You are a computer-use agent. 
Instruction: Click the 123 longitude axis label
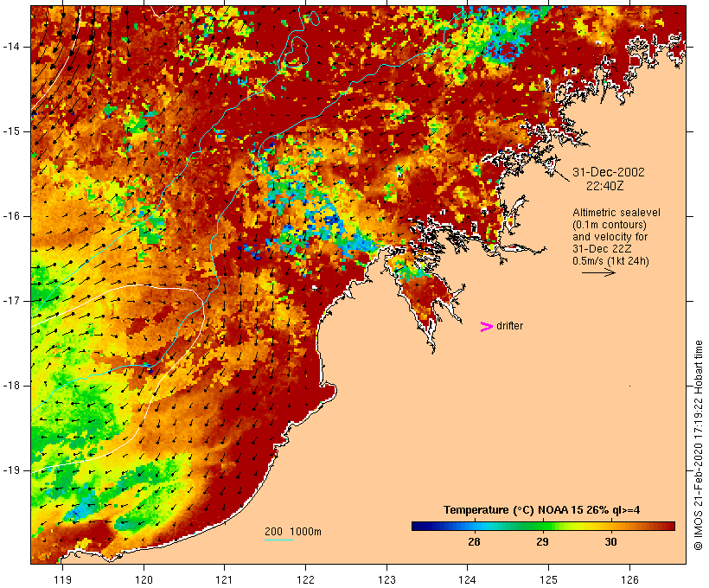point(386,579)
